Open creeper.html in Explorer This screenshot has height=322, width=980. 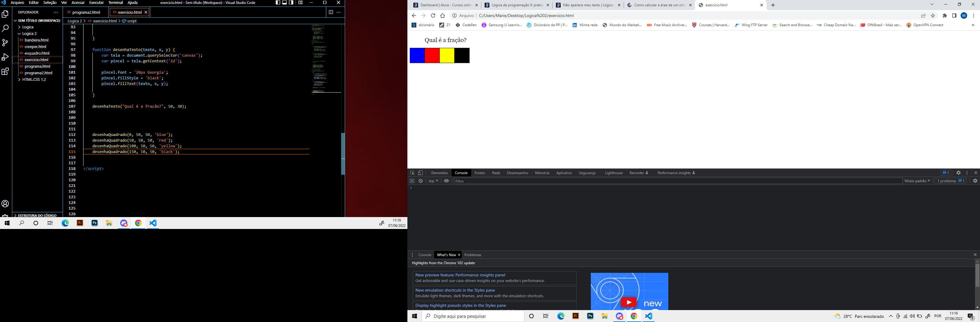click(35, 47)
